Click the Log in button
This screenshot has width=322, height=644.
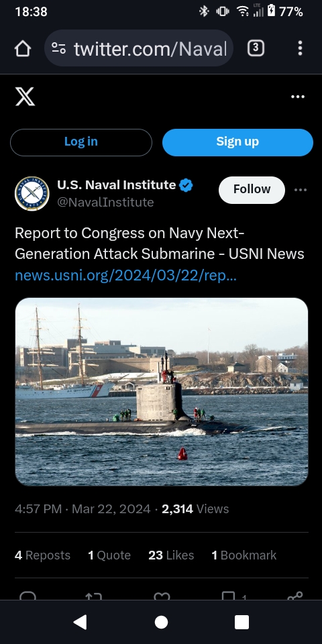tap(81, 142)
